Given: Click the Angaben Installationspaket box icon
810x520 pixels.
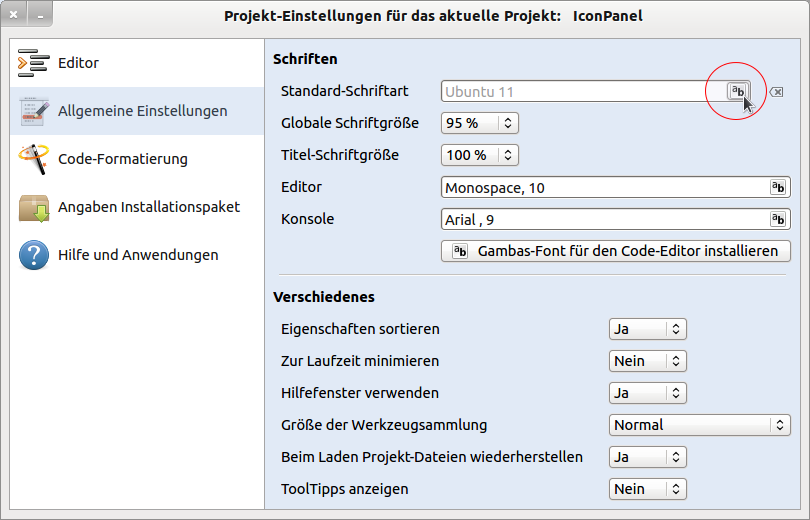Looking at the screenshot, I should click(x=33, y=207).
